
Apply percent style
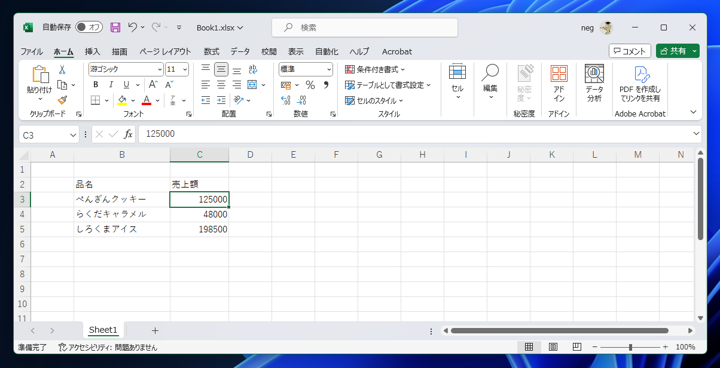[310, 85]
